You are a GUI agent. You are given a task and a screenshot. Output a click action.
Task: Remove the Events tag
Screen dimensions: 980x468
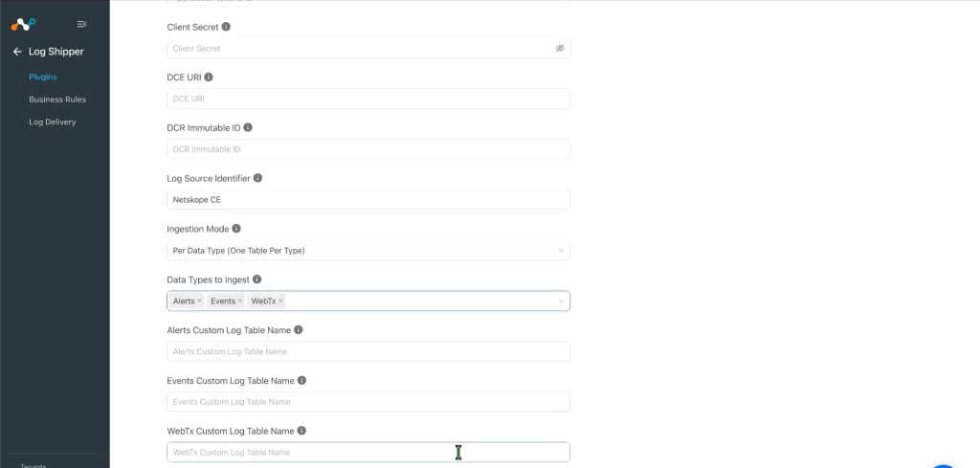pos(240,301)
